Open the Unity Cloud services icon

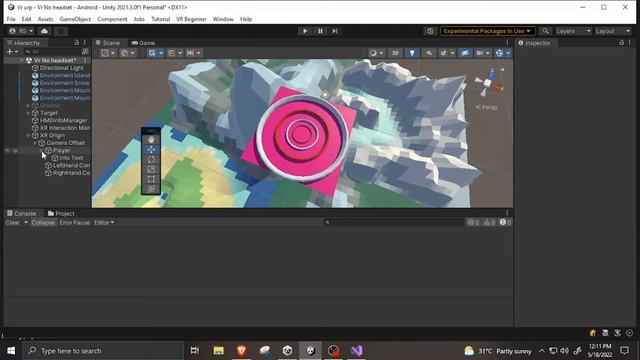click(44, 31)
